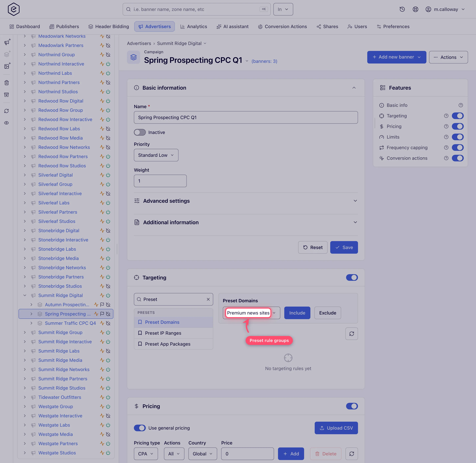The height and width of the screenshot is (463, 476).
Task: Open the Premium news sites dropdown
Action: click(x=251, y=313)
